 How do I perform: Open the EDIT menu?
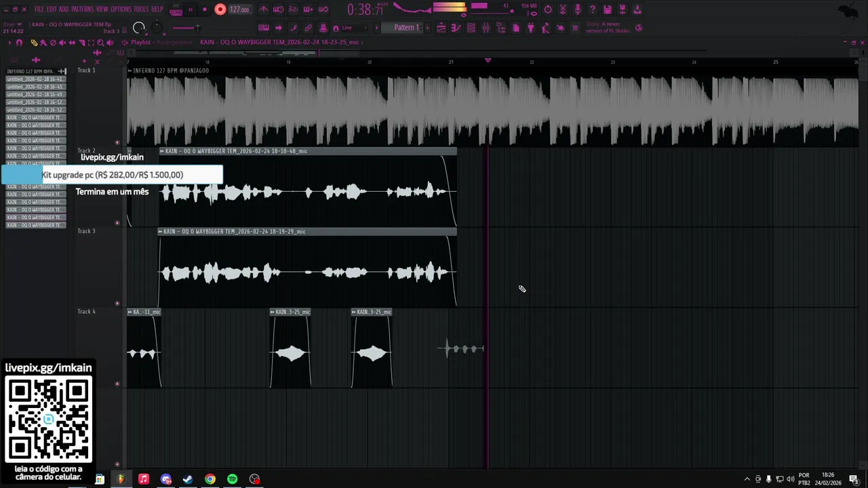click(x=52, y=9)
